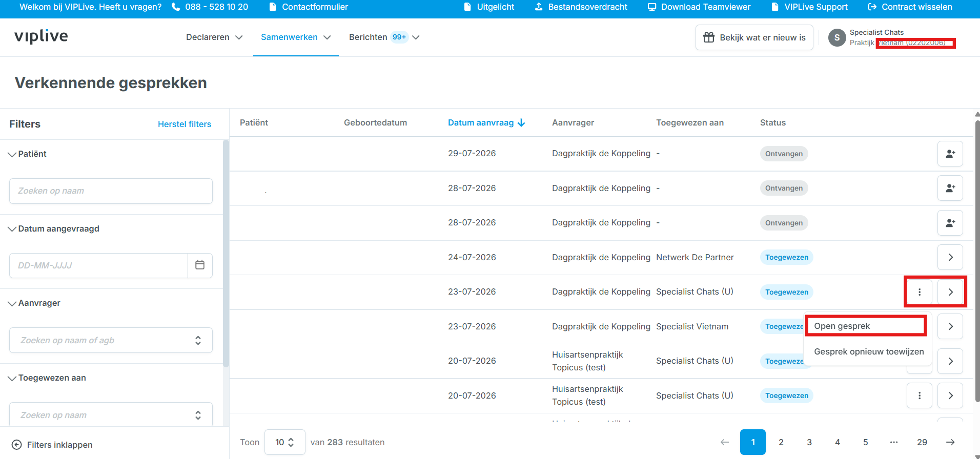980x459 pixels.
Task: Open three-dot menu for 23-07-2026 Specialist Chats row
Action: [x=919, y=292]
